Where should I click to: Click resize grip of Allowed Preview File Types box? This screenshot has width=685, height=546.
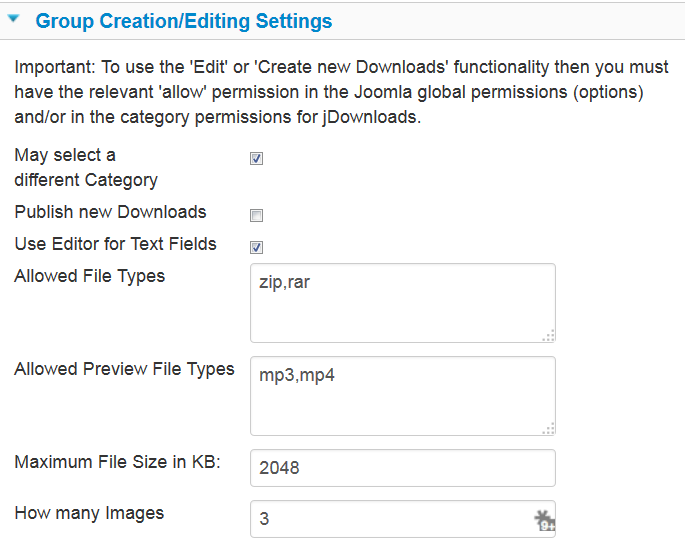coord(549,429)
